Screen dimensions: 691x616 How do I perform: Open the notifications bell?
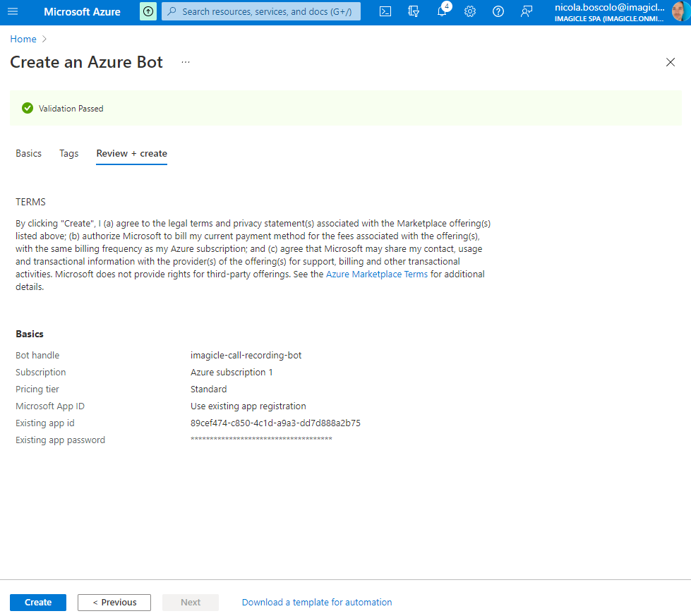coord(442,12)
